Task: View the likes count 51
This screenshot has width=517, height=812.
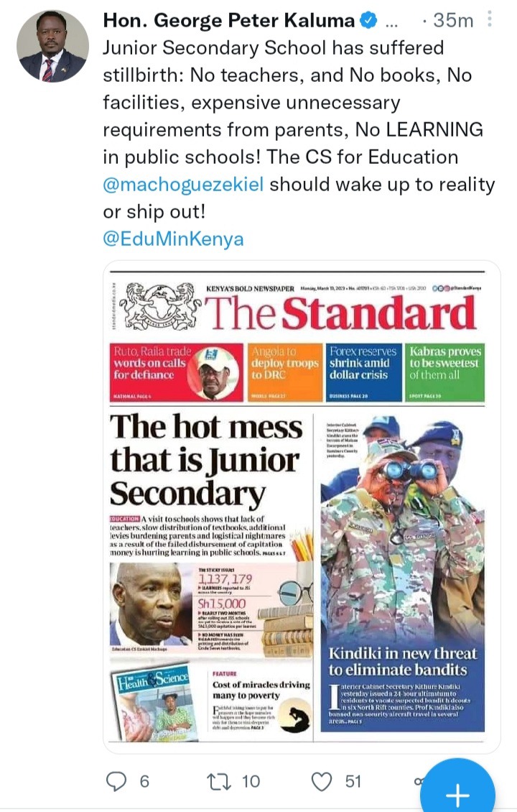Action: click(x=353, y=781)
